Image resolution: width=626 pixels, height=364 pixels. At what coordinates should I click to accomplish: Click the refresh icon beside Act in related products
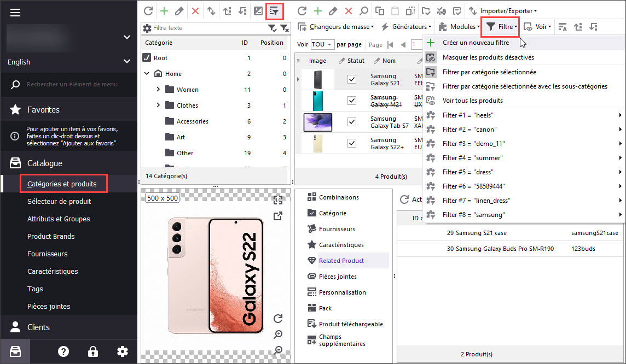point(404,199)
